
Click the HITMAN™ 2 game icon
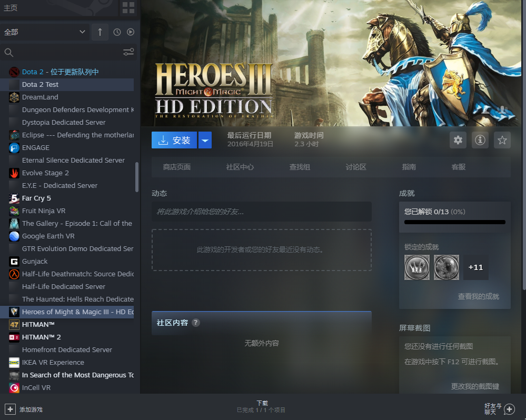(x=14, y=337)
